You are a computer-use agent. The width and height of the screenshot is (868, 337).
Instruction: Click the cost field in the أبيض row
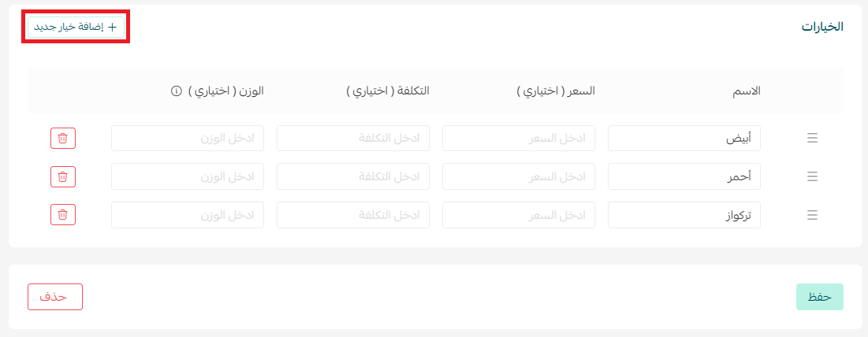tap(353, 138)
